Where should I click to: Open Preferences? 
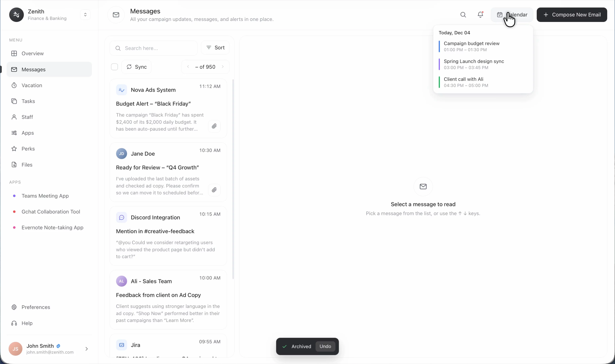tap(49, 307)
